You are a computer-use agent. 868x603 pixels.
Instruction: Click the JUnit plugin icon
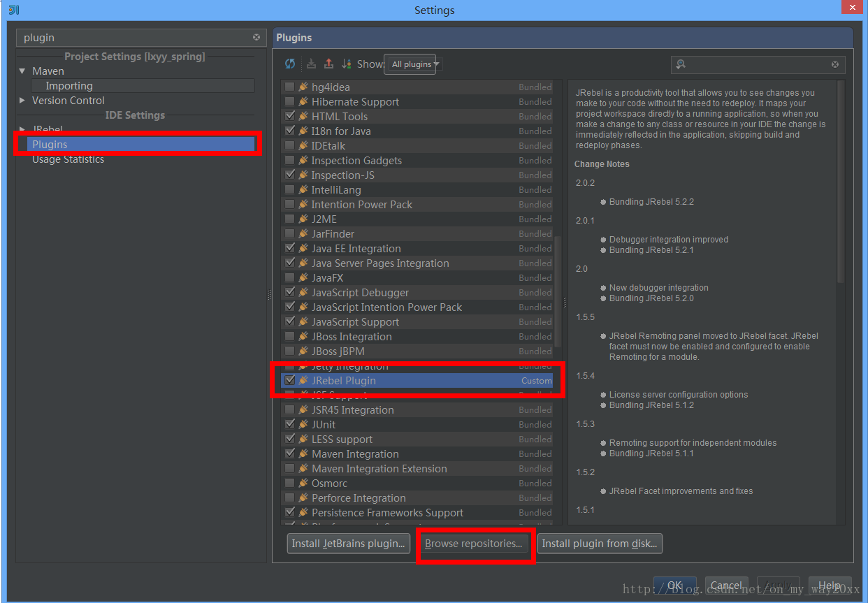(303, 425)
